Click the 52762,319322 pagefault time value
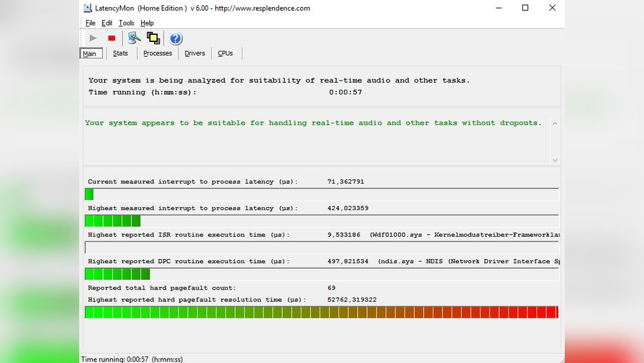Screen dimensions: 644x363 [352, 300]
